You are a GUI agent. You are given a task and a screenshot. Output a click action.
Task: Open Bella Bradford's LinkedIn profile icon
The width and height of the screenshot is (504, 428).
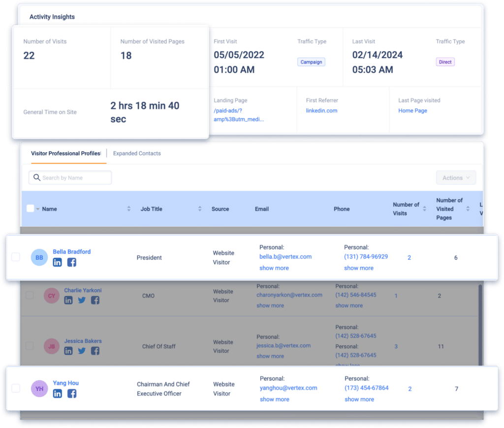point(57,263)
